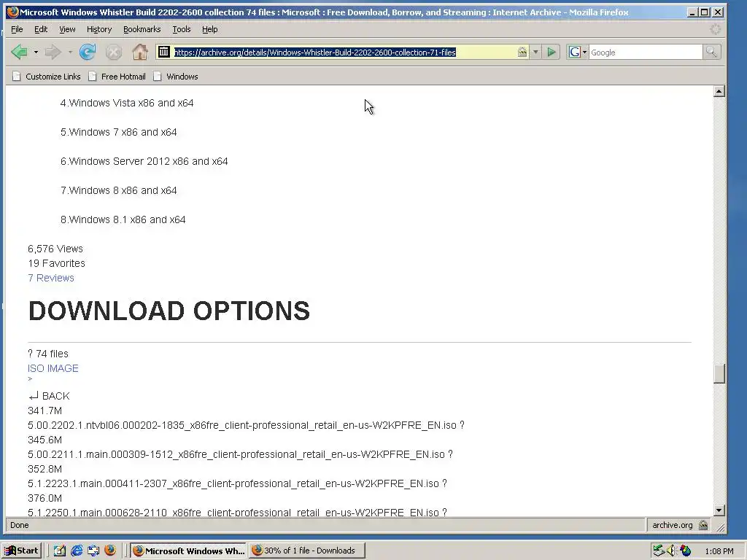747x560 pixels.
Task: Click the 5.1.2250.1.main iso file name
Action: click(x=233, y=513)
